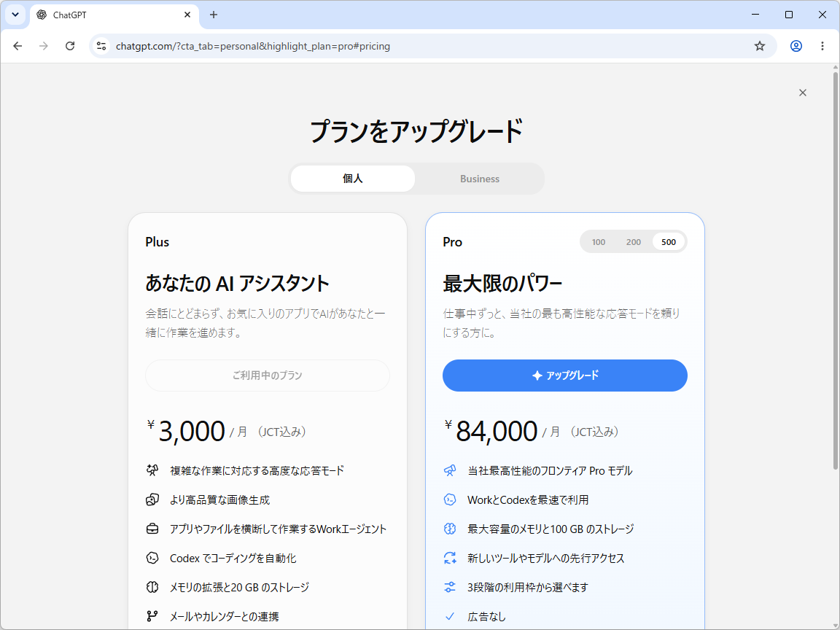The width and height of the screenshot is (840, 630).
Task: Open site information icon in address bar
Action: 101,46
